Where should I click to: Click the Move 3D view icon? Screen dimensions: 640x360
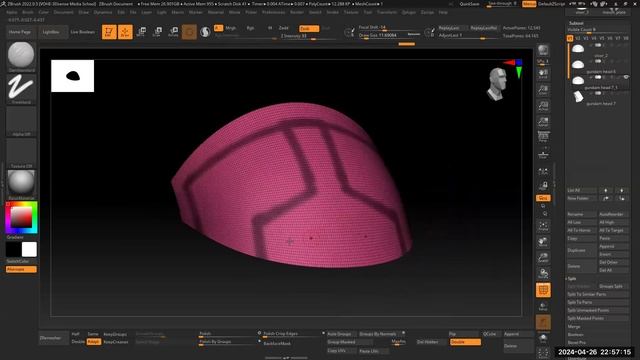[543, 242]
